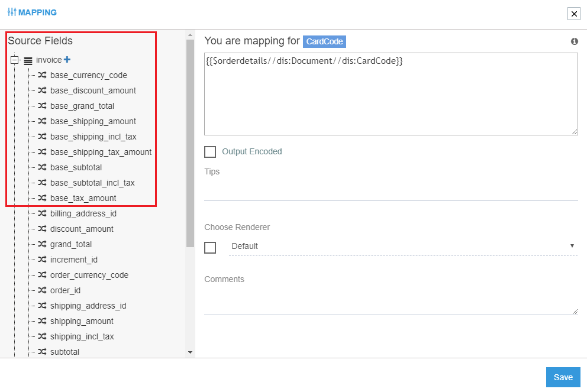Screen dimensions: 587x392
Task: Click the scrollbar down arrow in Source Fields
Action: [190, 352]
